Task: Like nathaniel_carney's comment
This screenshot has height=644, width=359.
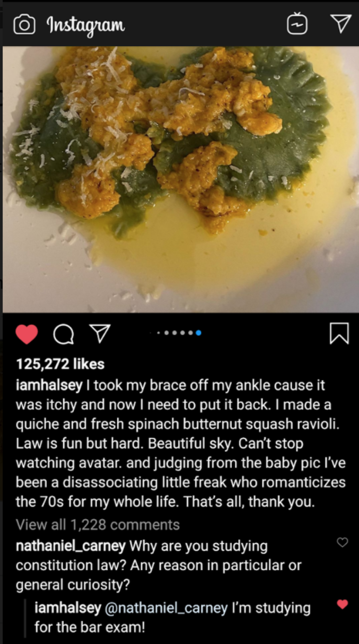Action: [x=342, y=542]
